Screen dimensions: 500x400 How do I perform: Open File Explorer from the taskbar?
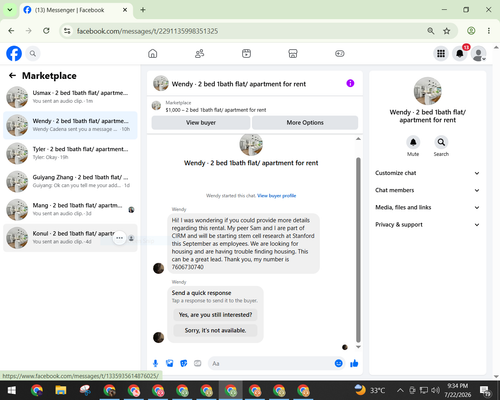61,390
